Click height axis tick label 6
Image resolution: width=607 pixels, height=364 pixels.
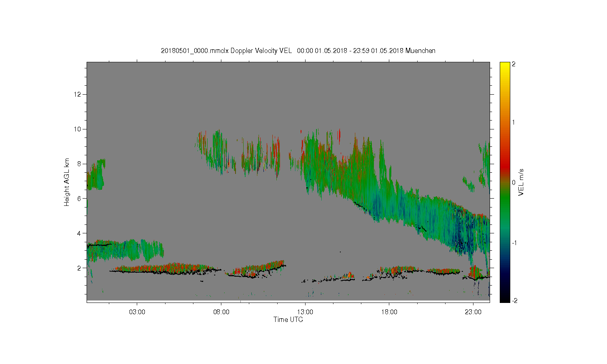coord(80,198)
